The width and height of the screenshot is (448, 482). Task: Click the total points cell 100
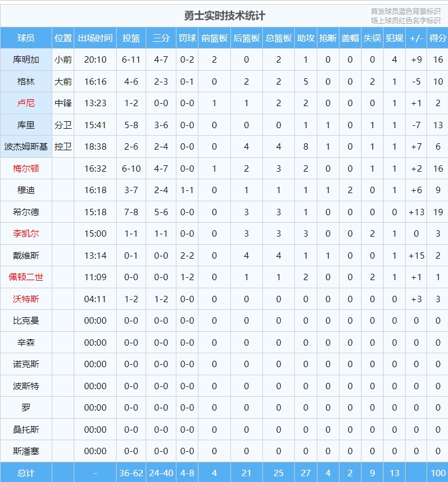coord(438,473)
